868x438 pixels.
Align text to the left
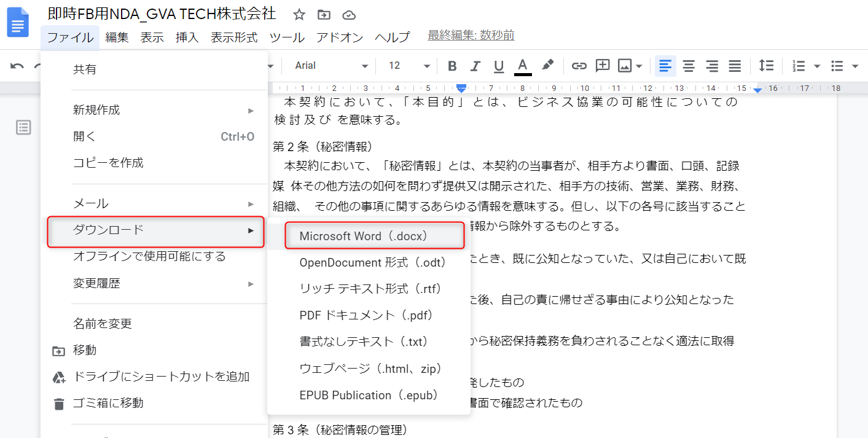point(665,66)
